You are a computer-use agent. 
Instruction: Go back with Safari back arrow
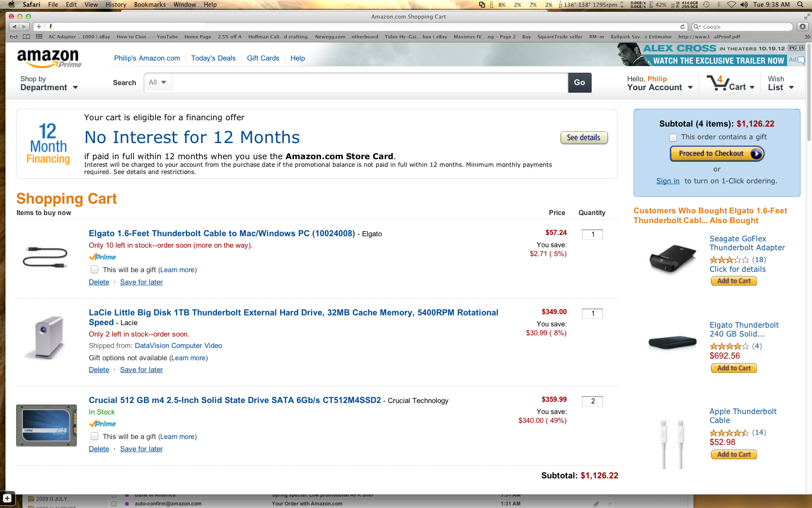tap(14, 27)
